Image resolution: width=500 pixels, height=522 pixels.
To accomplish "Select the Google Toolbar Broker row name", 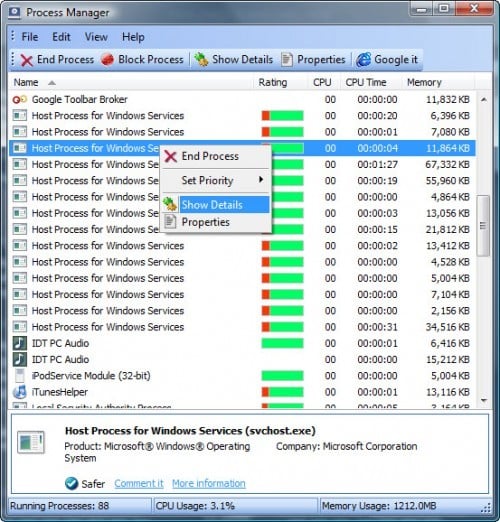I will [x=79, y=99].
